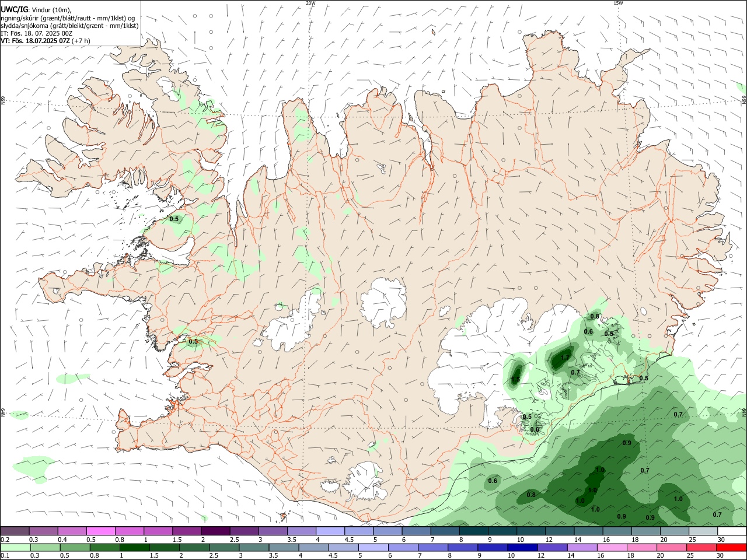
Task: Click the '1.7' precipitation value on the map
Action: click(x=565, y=358)
